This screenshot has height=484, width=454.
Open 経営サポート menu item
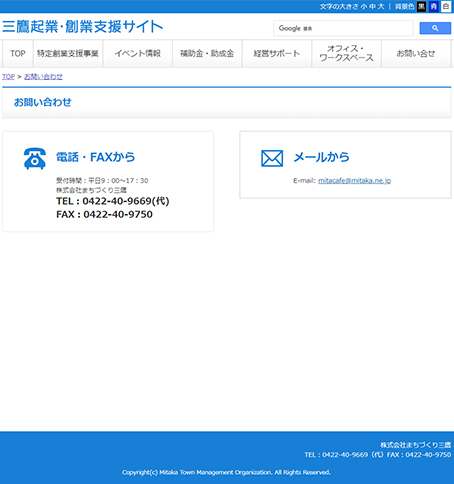[277, 53]
